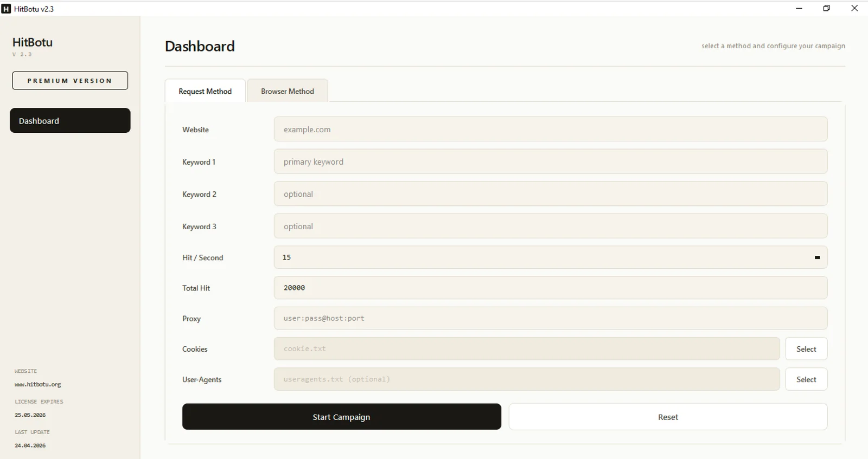This screenshot has width=868, height=459.
Task: Switch to the Request Method tab
Action: tap(205, 91)
